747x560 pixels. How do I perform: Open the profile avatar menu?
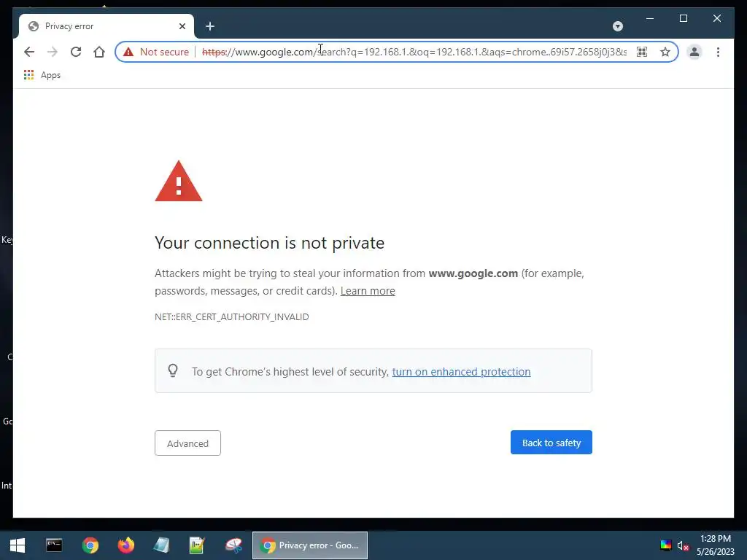click(694, 52)
